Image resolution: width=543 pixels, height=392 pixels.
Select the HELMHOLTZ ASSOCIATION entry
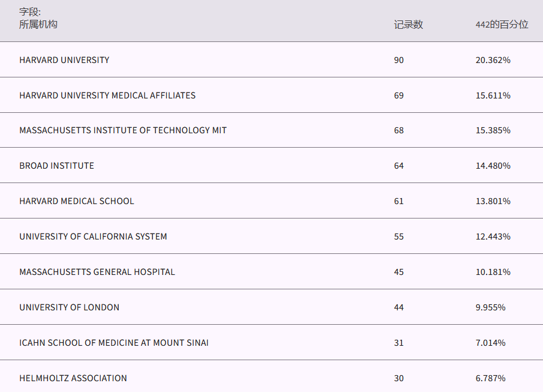[x=73, y=378]
